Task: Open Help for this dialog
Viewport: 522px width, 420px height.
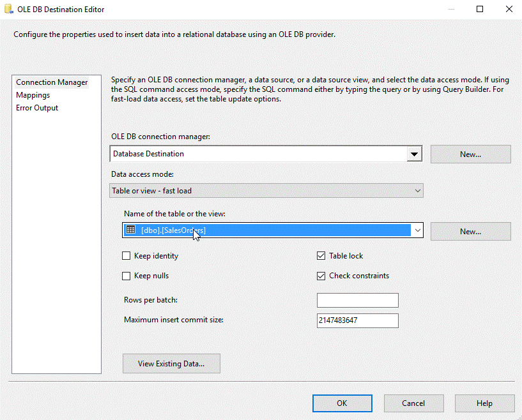Action: pyautogui.click(x=484, y=403)
